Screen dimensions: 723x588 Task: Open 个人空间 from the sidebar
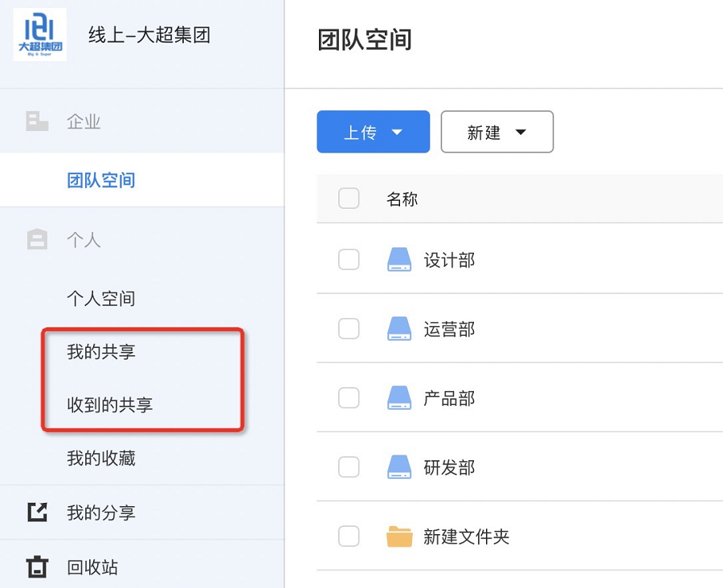click(100, 299)
